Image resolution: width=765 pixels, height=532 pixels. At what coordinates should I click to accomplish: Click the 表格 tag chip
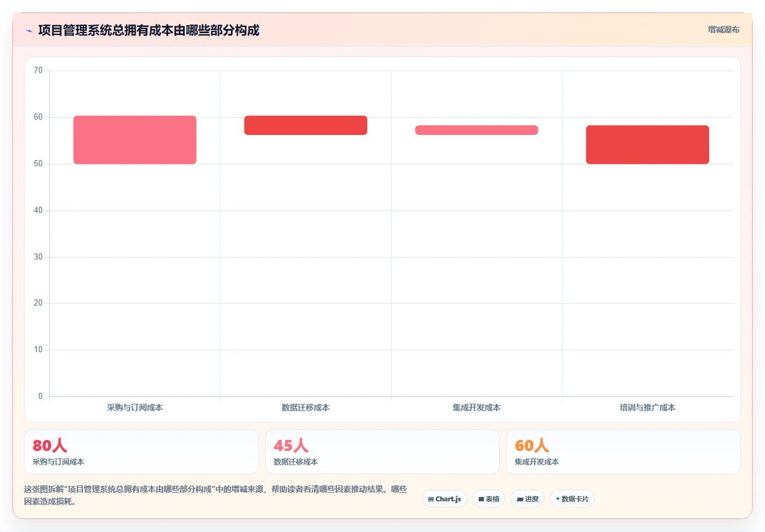[x=489, y=499]
